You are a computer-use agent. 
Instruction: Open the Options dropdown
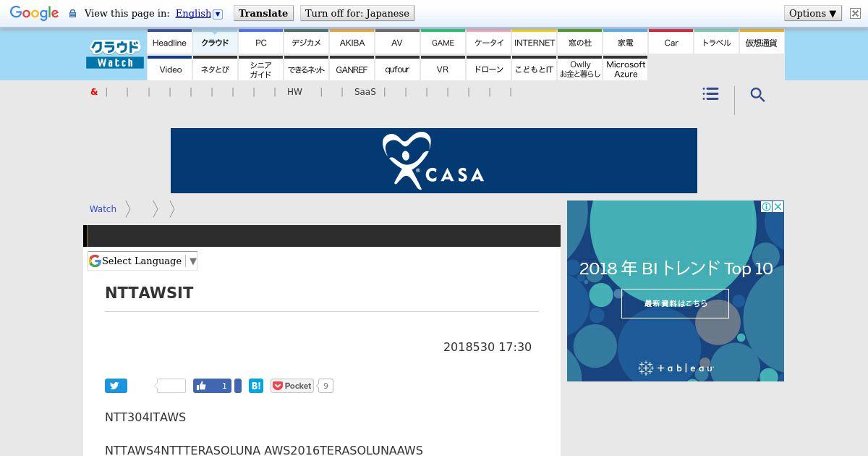point(813,13)
